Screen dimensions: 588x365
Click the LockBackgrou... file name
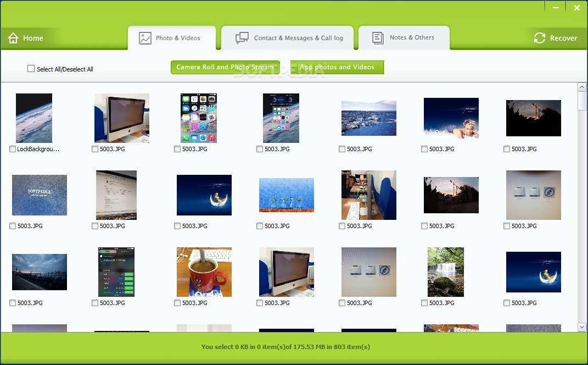coord(38,149)
